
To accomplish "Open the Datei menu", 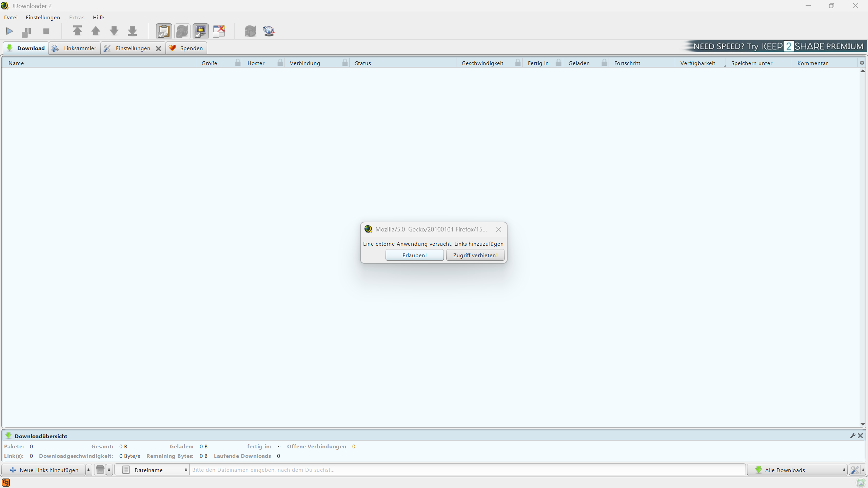I will [11, 17].
